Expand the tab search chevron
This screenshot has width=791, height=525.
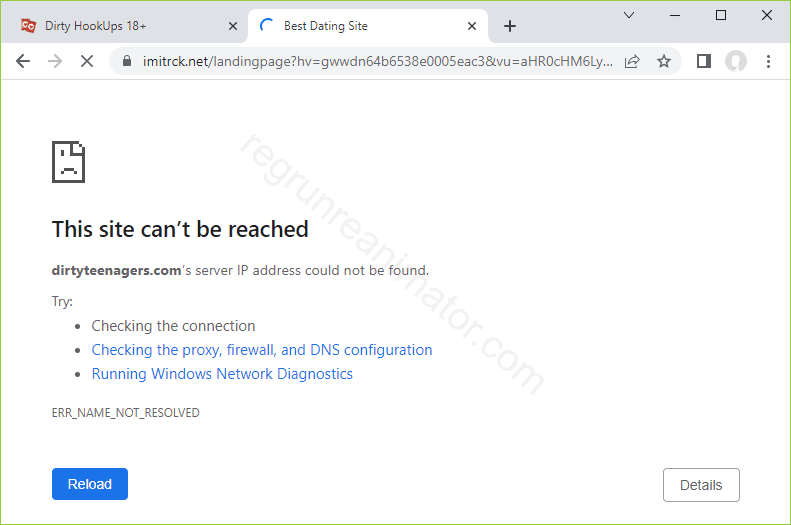pyautogui.click(x=629, y=15)
